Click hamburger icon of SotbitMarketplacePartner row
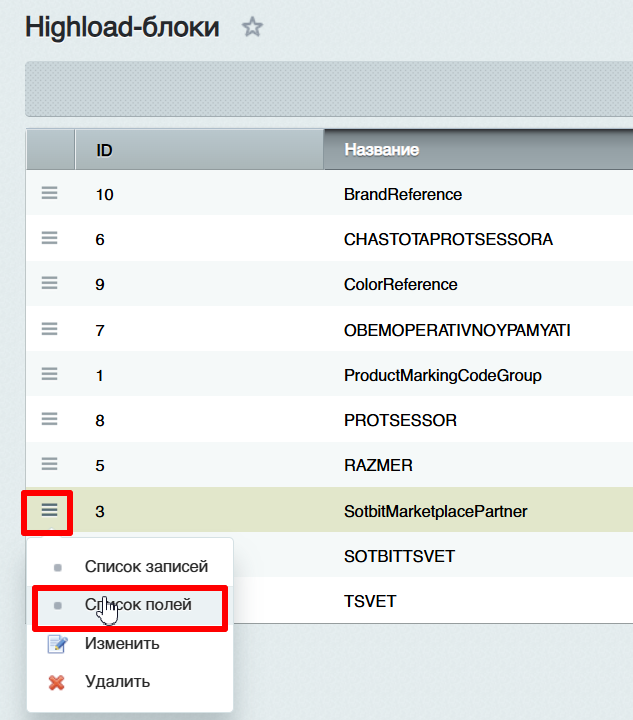Image resolution: width=633 pixels, height=720 pixels. coord(49,511)
